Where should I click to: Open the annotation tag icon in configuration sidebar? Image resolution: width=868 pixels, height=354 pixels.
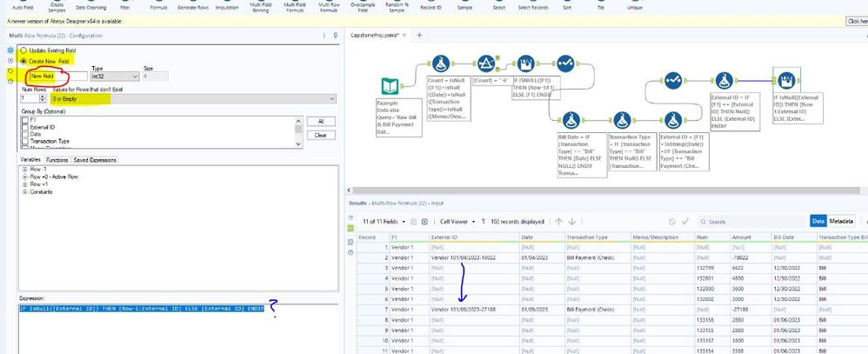tap(10, 70)
